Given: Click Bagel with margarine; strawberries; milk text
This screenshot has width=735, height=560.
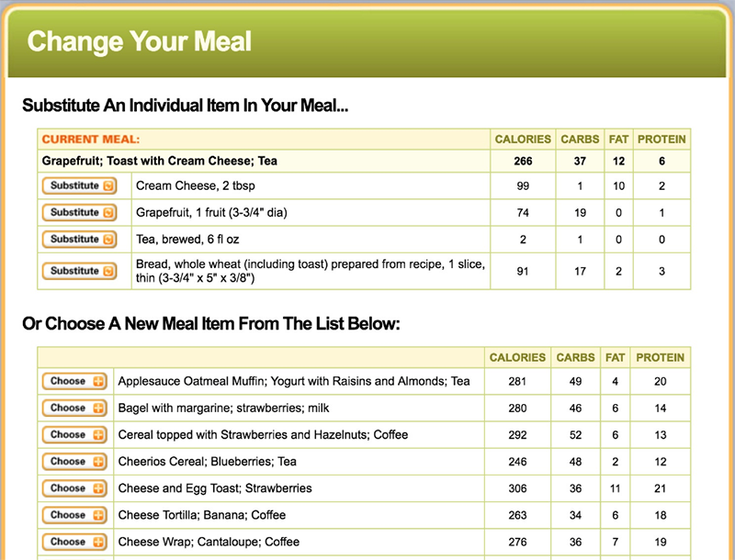Looking at the screenshot, I should (223, 408).
